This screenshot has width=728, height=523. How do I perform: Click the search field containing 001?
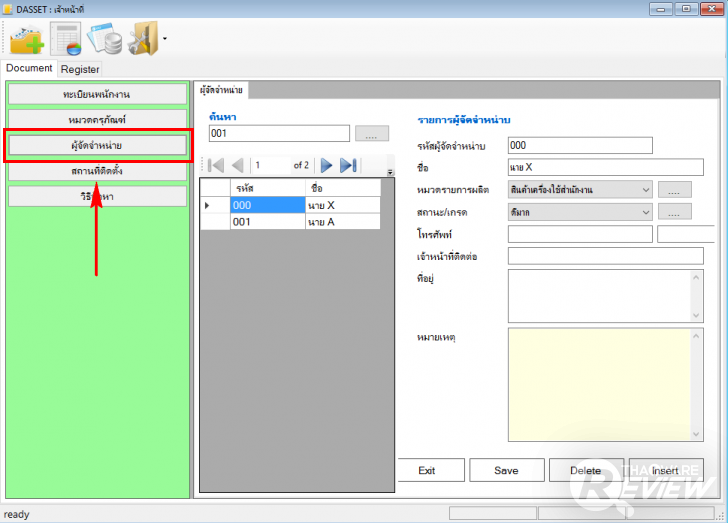279,133
